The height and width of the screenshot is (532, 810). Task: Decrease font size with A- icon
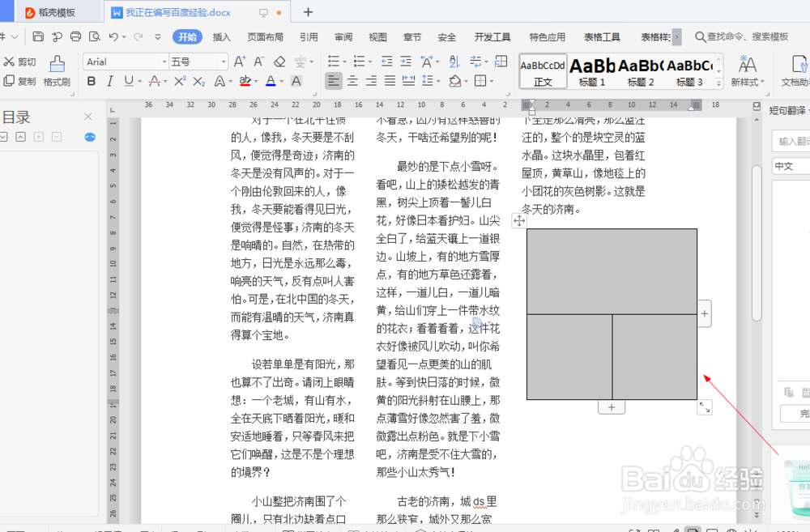(x=259, y=62)
